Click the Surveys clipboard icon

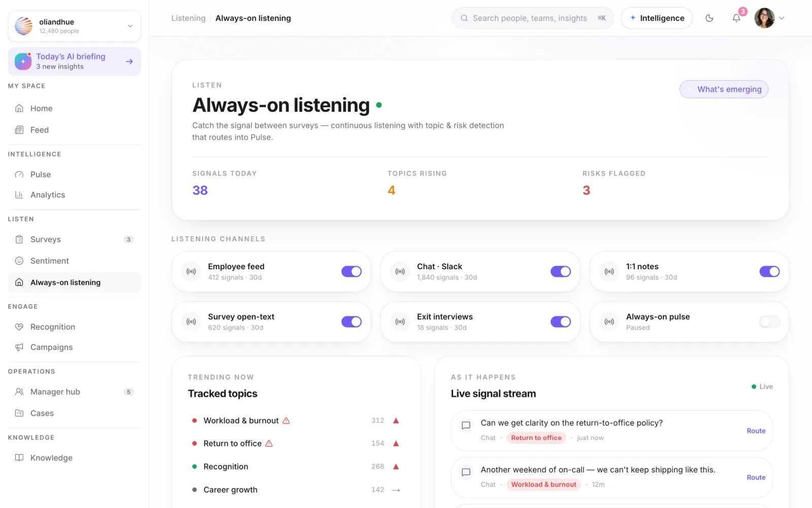(x=19, y=239)
